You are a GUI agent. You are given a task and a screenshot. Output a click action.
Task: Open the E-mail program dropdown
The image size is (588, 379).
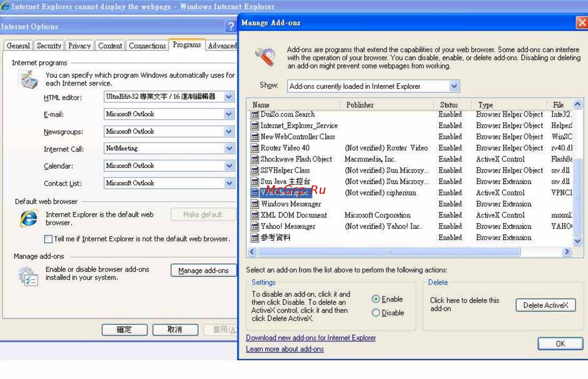tap(229, 114)
